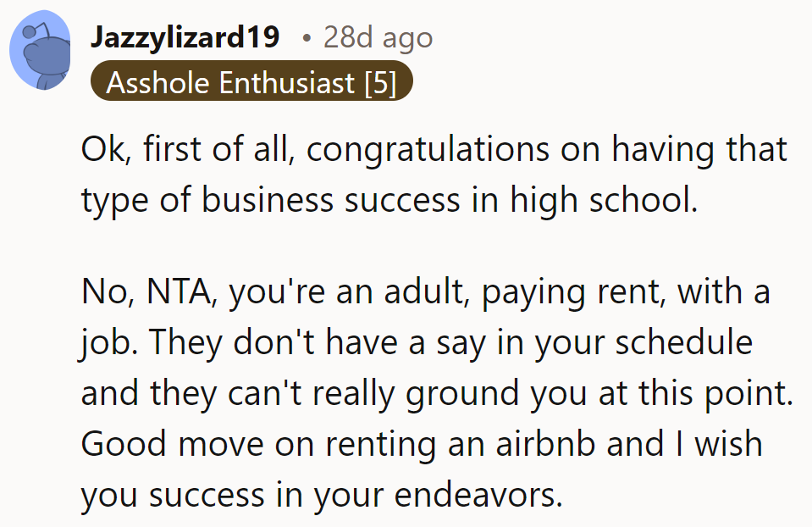Open the Jazzylizard19 user profile link
The width and height of the screenshot is (812, 527).
coord(185,37)
